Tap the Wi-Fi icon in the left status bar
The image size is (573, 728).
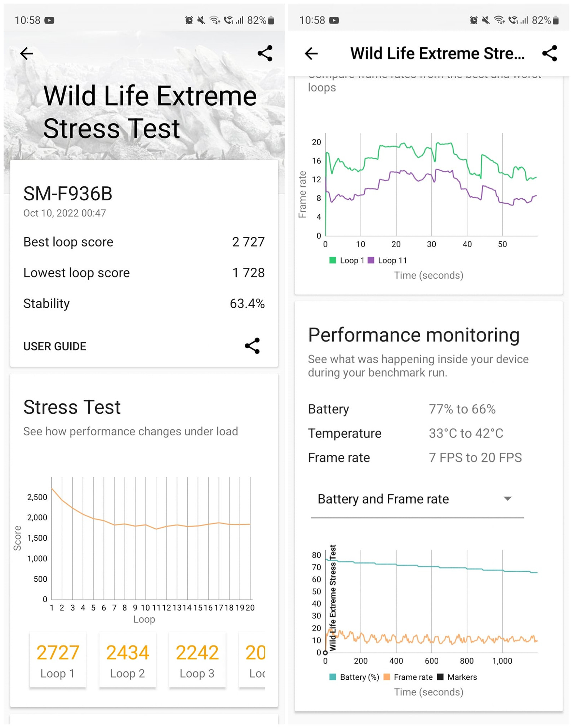click(215, 20)
